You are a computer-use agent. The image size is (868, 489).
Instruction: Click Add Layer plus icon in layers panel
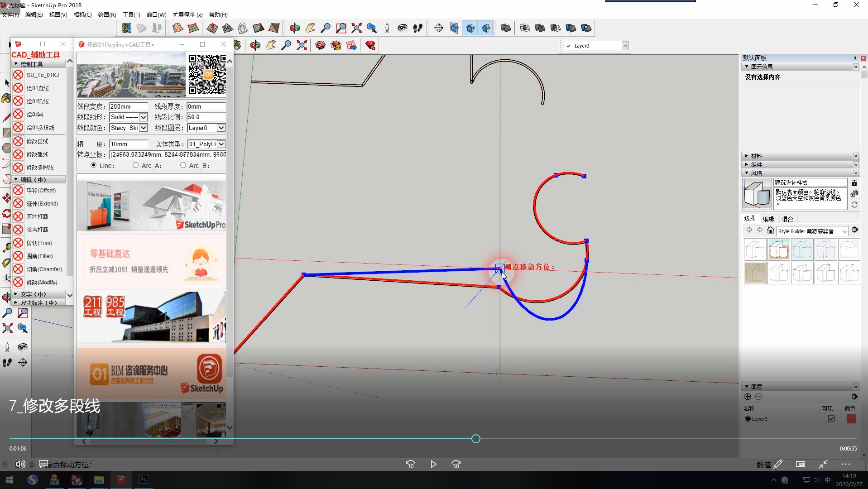point(748,397)
